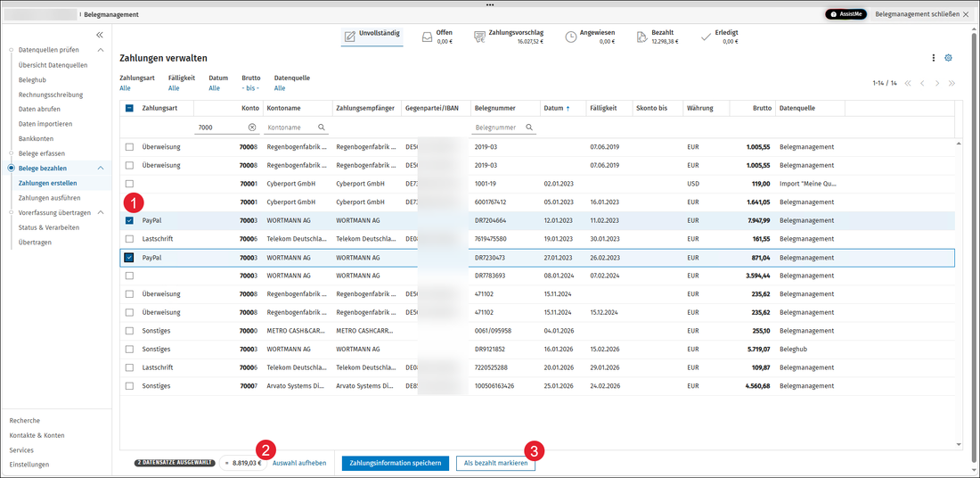Close Belegmanagement via top-right link

click(922, 13)
